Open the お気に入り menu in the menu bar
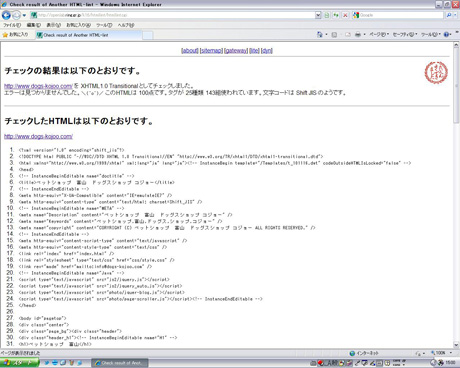Image resolution: width=460 pixels, height=368 pixels. click(78, 25)
